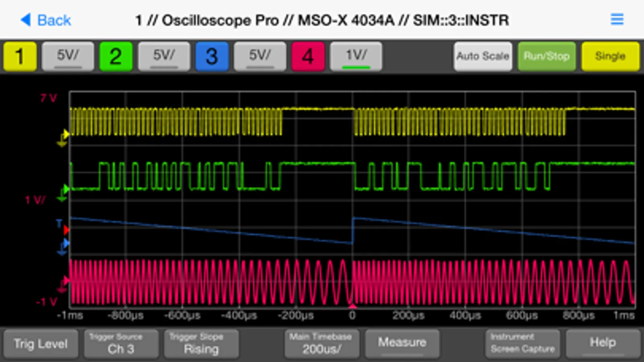Click the oscilloscope title text
This screenshot has width=644, height=362.
322,20
